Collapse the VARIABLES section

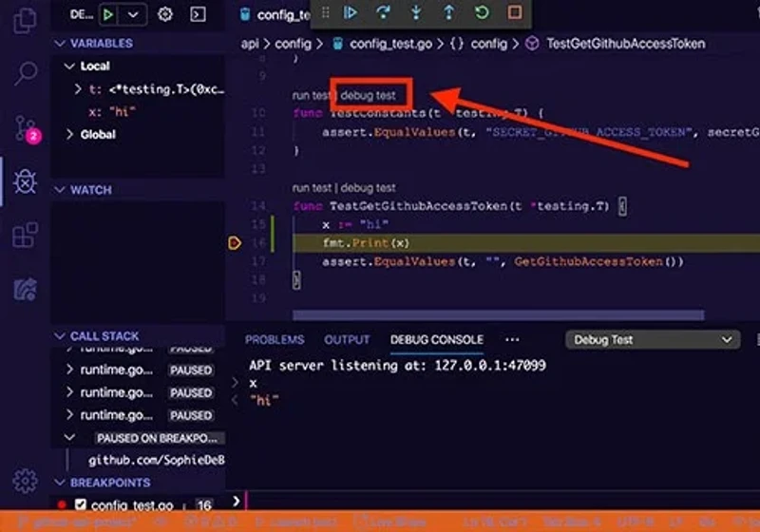point(60,44)
